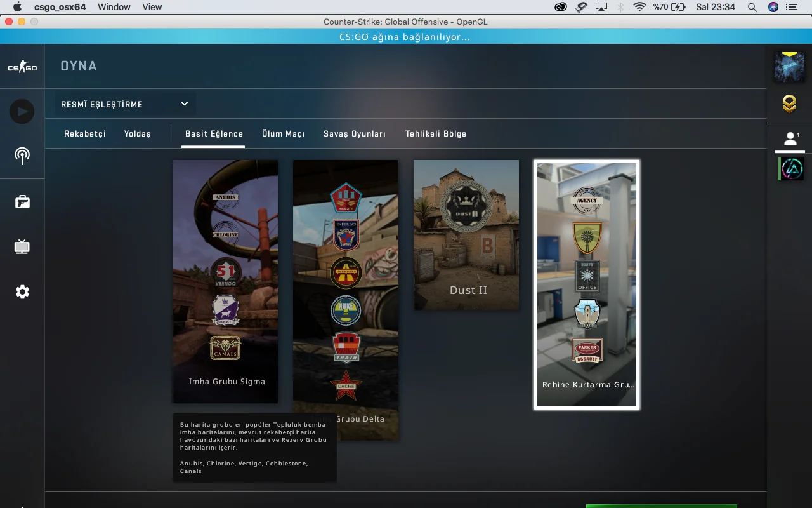Open Notification Center list icon

pos(791,7)
